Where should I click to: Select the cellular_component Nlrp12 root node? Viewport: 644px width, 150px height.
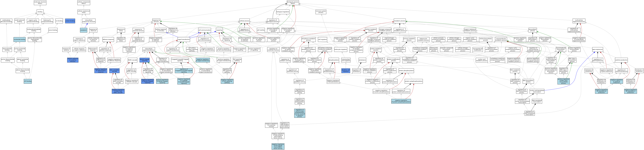tap(84, 3)
